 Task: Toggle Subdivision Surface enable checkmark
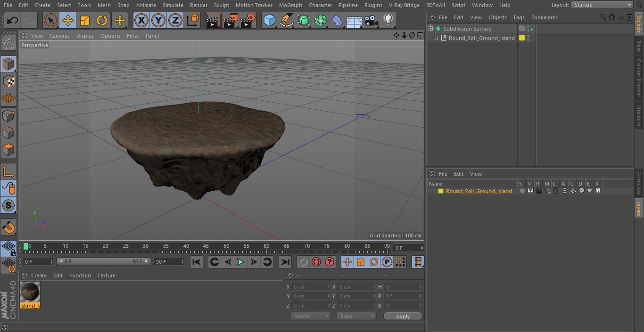(532, 29)
